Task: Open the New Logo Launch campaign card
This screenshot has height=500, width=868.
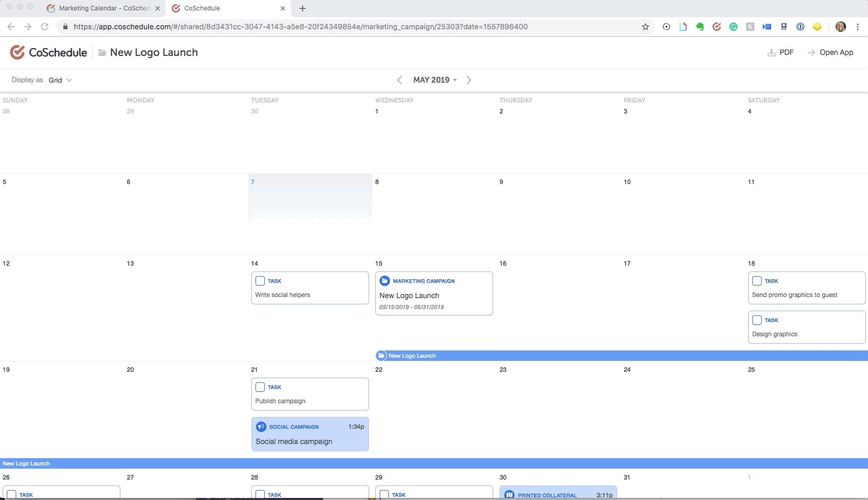Action: coord(434,293)
